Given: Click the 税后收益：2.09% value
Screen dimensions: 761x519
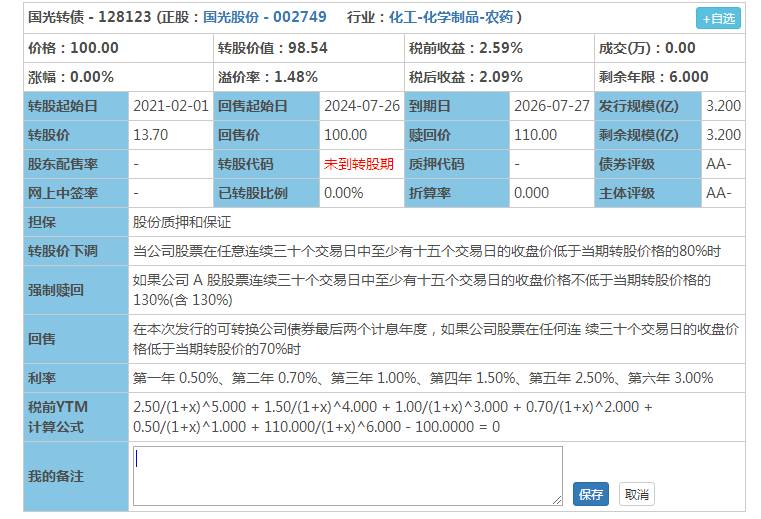Looking at the screenshot, I should click(x=466, y=77).
